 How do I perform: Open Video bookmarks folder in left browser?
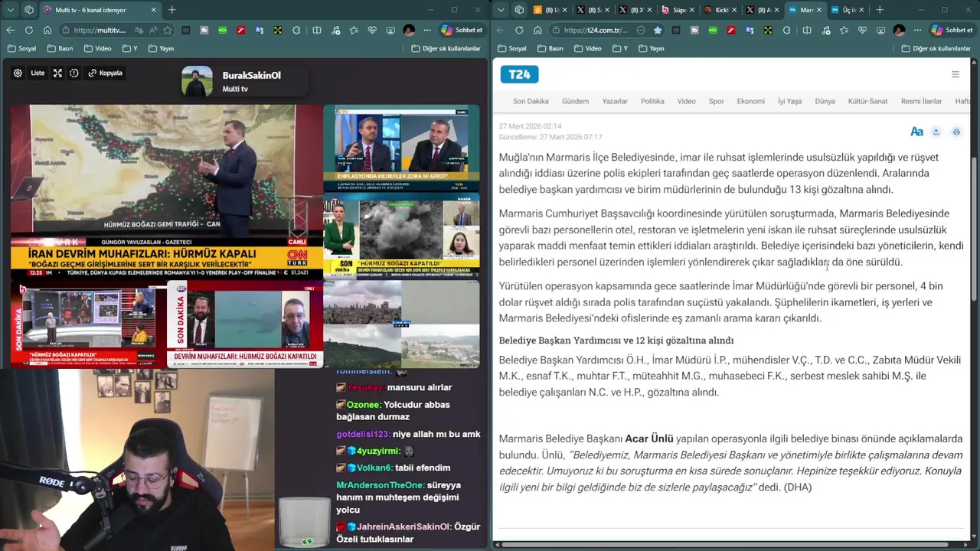[97, 48]
